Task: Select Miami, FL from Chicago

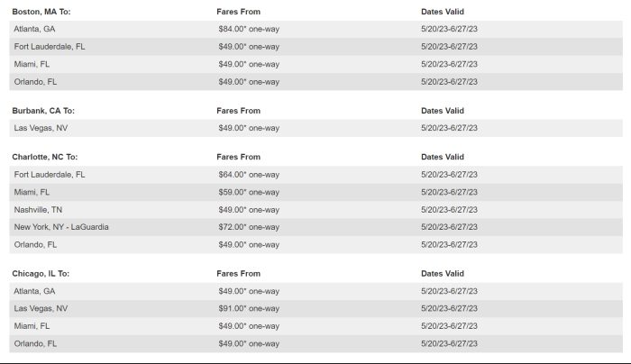Action: (x=32, y=326)
